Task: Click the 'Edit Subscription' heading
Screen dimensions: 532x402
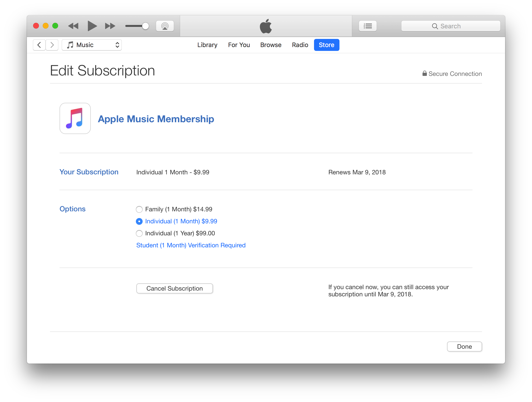Action: [x=103, y=71]
